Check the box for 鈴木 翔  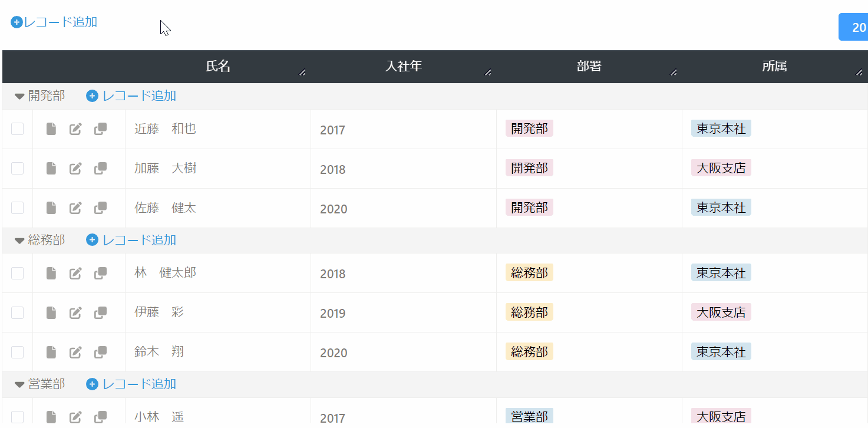[17, 351]
